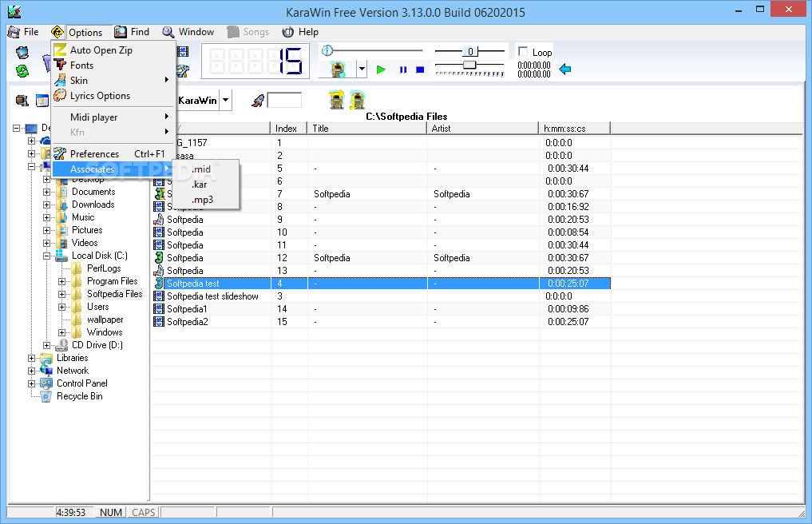Expand the Downloads folder node
Screen dimensions: 812x524
click(46, 204)
